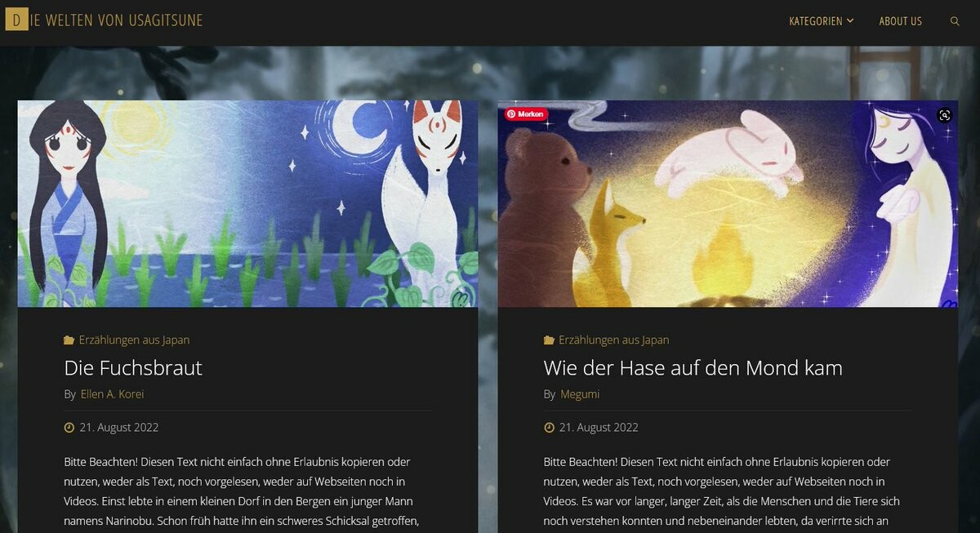
Task: Click folder icon above Wie der Hase post
Action: click(x=549, y=340)
